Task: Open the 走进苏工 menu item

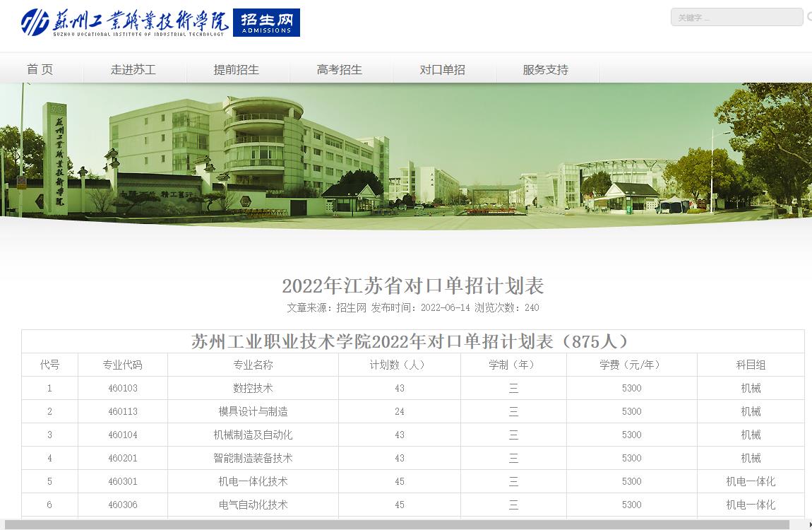Action: tap(133, 69)
